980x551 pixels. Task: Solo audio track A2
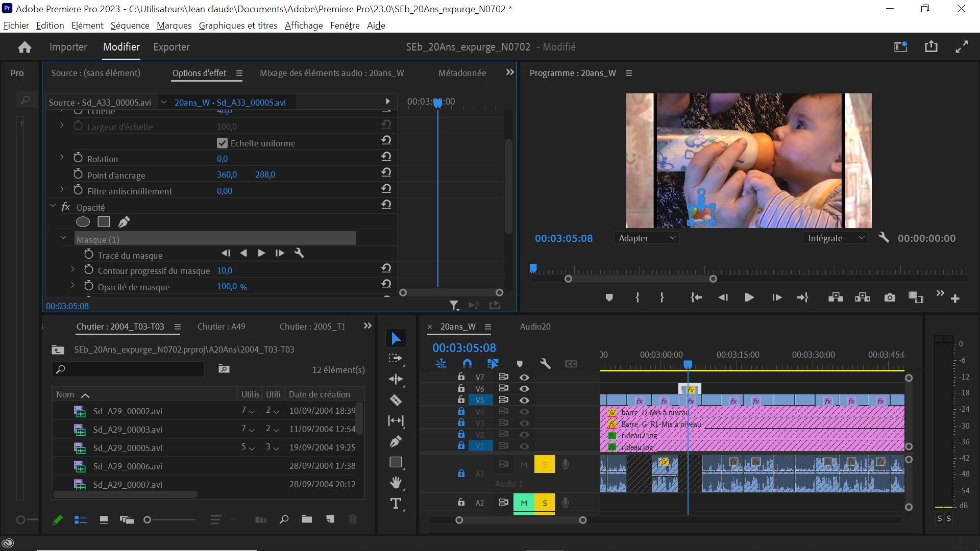tap(545, 503)
